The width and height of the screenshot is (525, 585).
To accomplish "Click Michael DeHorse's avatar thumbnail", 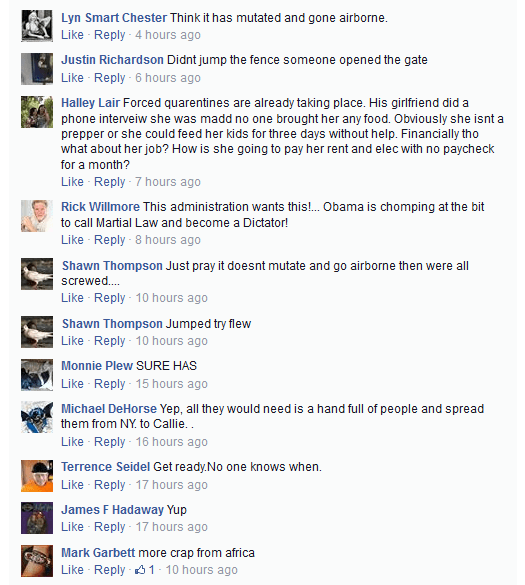I will click(37, 417).
